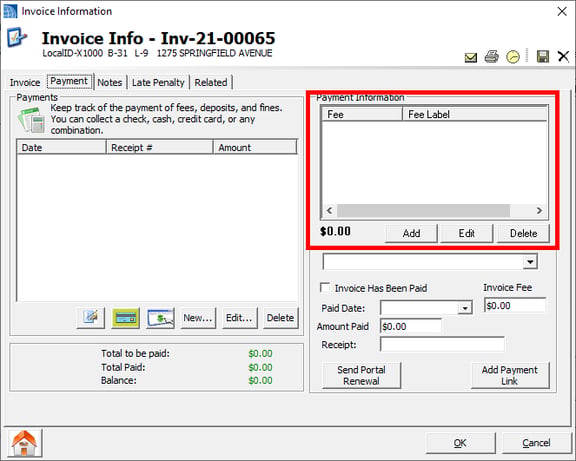This screenshot has height=461, width=576.
Task: Click the green credit card icon
Action: pyautogui.click(x=126, y=318)
